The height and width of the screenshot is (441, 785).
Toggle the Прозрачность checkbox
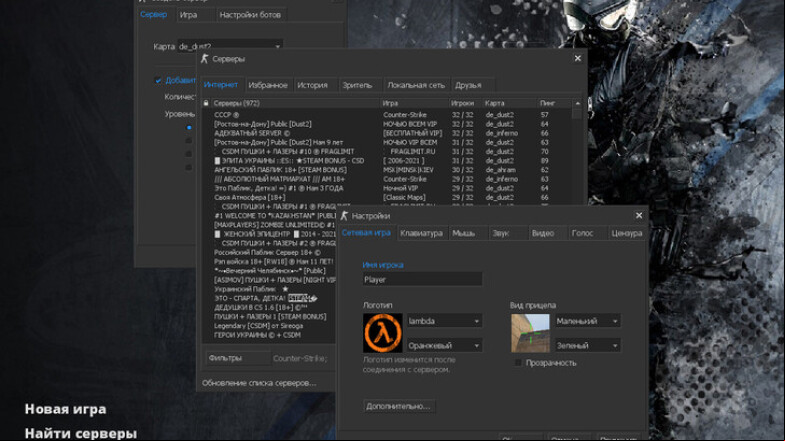coord(518,362)
